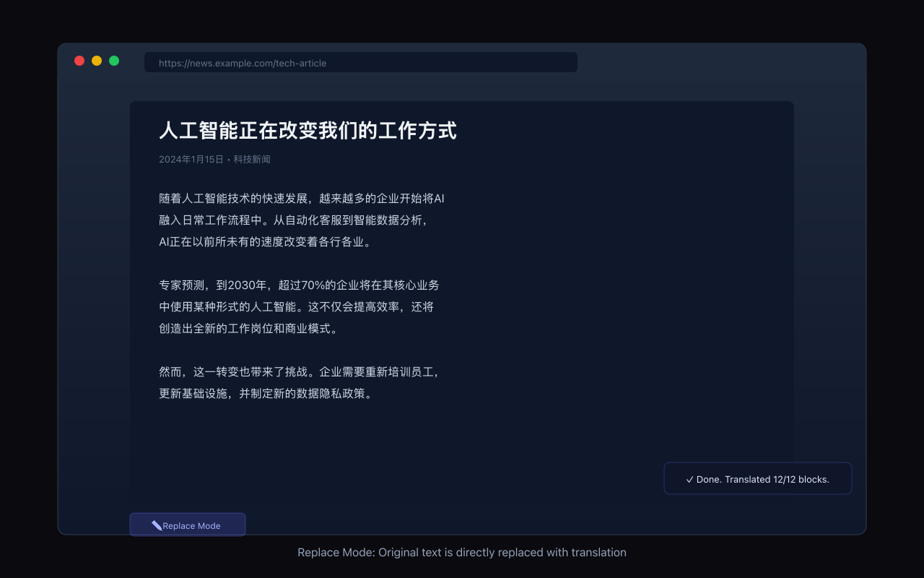Click the red close traffic light icon
The width and height of the screenshot is (924, 578).
point(79,61)
